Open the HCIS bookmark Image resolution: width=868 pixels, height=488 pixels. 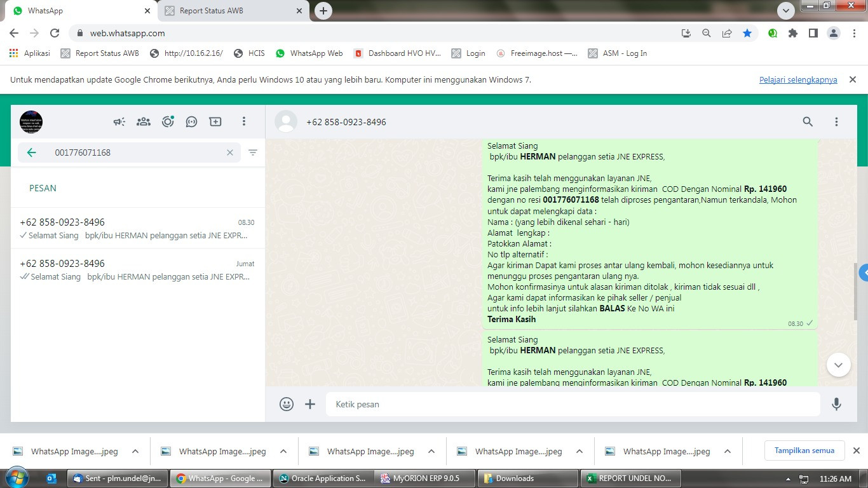pos(249,53)
